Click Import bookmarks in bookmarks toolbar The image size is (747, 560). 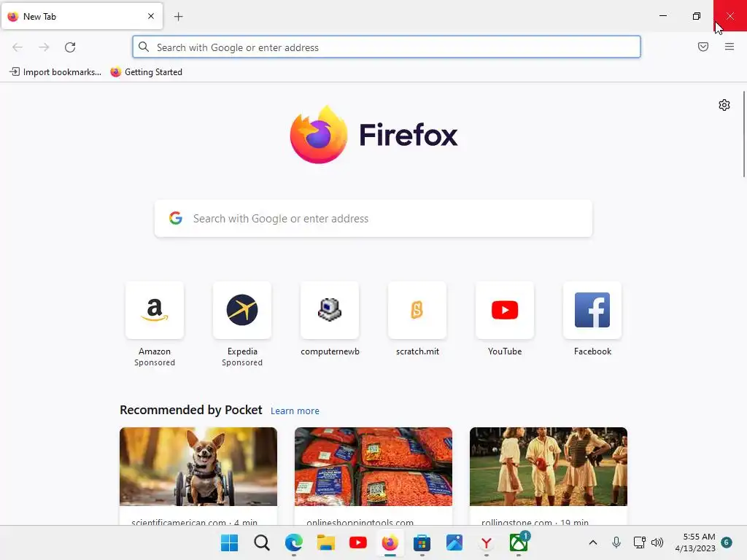[x=55, y=72]
